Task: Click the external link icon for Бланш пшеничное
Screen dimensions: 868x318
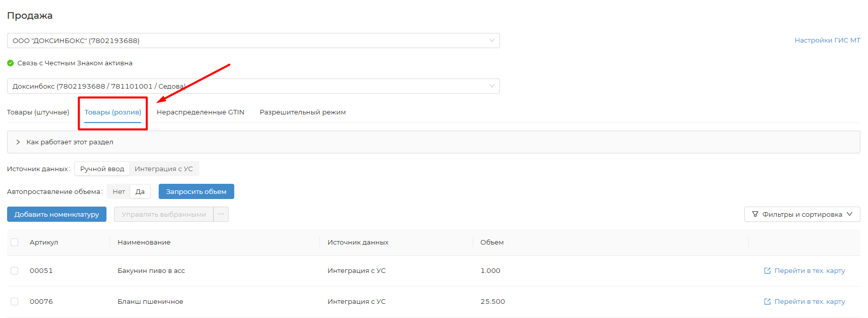Action: point(767,302)
